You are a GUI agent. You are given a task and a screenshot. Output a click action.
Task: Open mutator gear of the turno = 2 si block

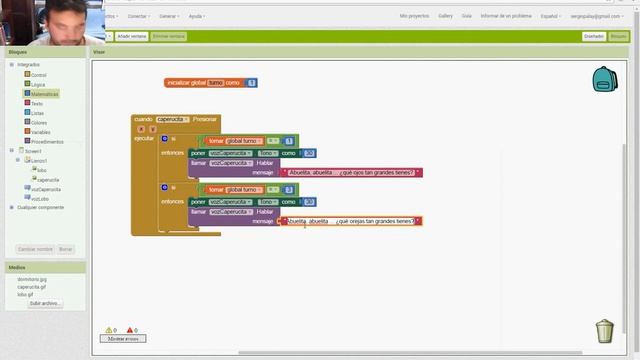click(x=164, y=187)
